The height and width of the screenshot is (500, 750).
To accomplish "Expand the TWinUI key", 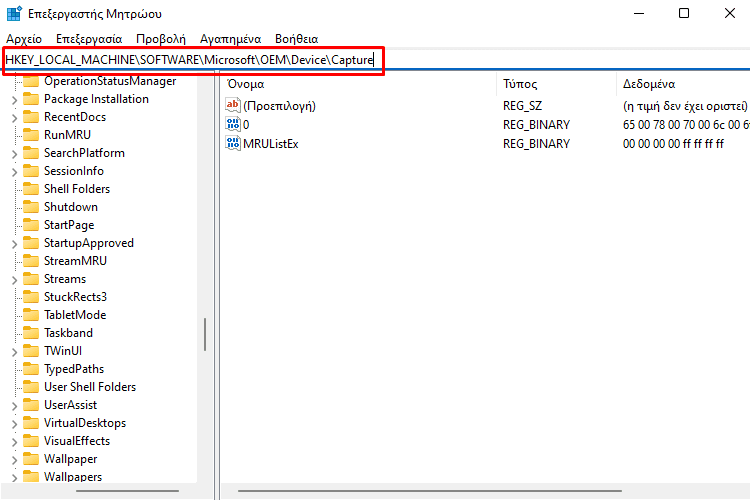I will click(x=14, y=352).
